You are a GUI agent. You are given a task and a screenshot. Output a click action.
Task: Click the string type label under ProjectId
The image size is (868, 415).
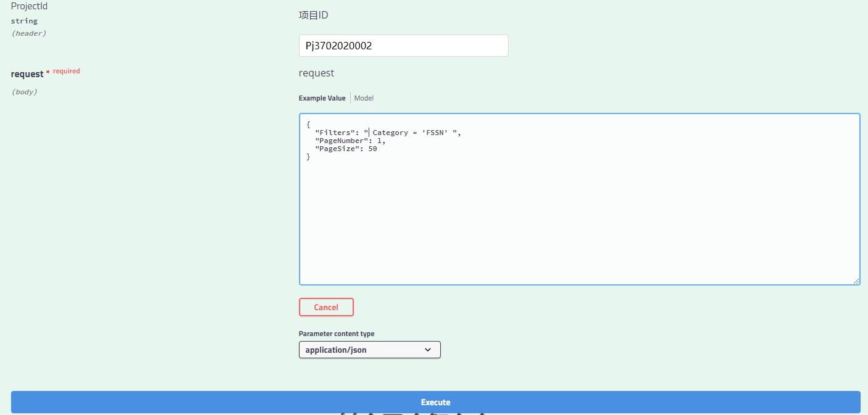point(24,21)
